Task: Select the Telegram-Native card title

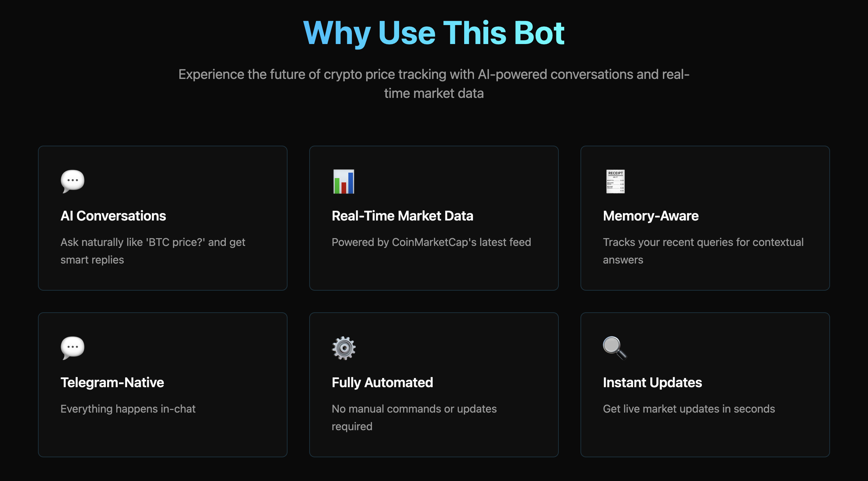Action: 112,382
